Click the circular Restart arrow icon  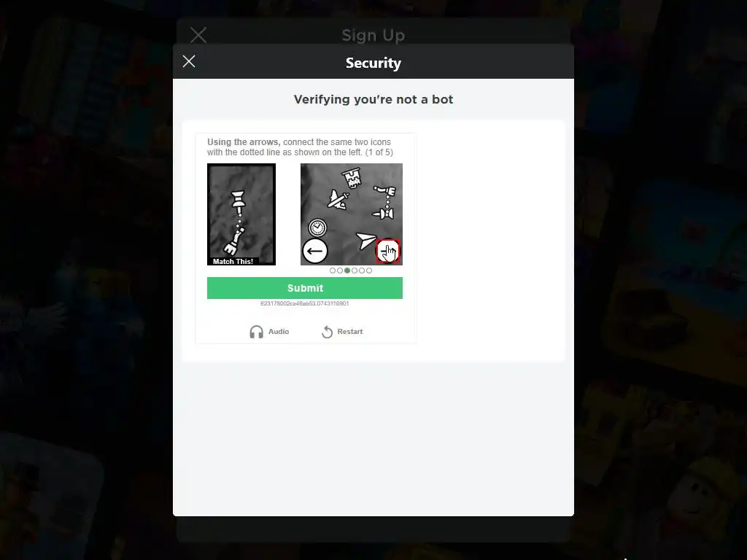pyautogui.click(x=327, y=332)
